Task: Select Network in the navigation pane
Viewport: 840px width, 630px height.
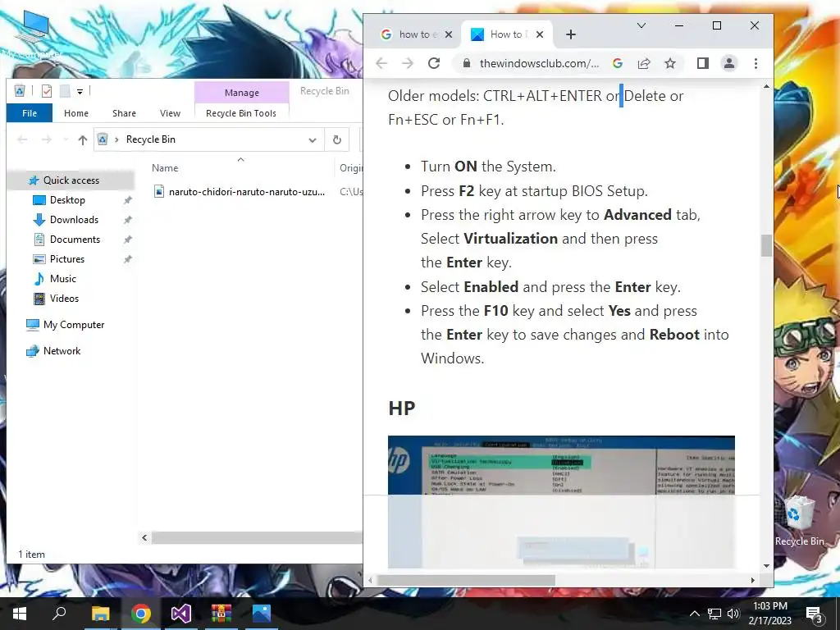Action: [62, 351]
